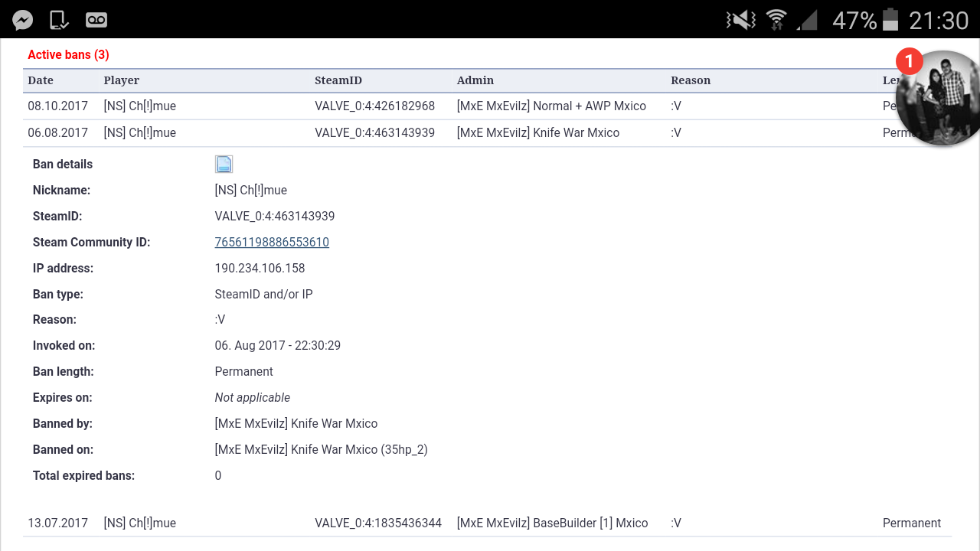Image resolution: width=980 pixels, height=551 pixels.
Task: Select SteamID VALVE_0:4:463143939 in details section
Action: [x=275, y=216]
